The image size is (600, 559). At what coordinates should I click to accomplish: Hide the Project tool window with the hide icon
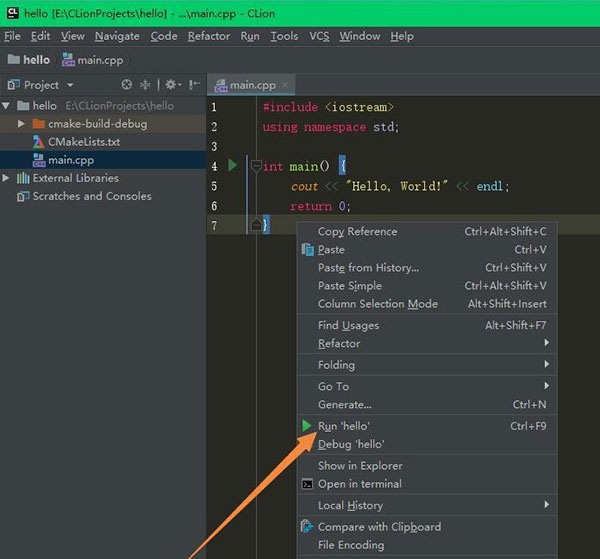193,85
